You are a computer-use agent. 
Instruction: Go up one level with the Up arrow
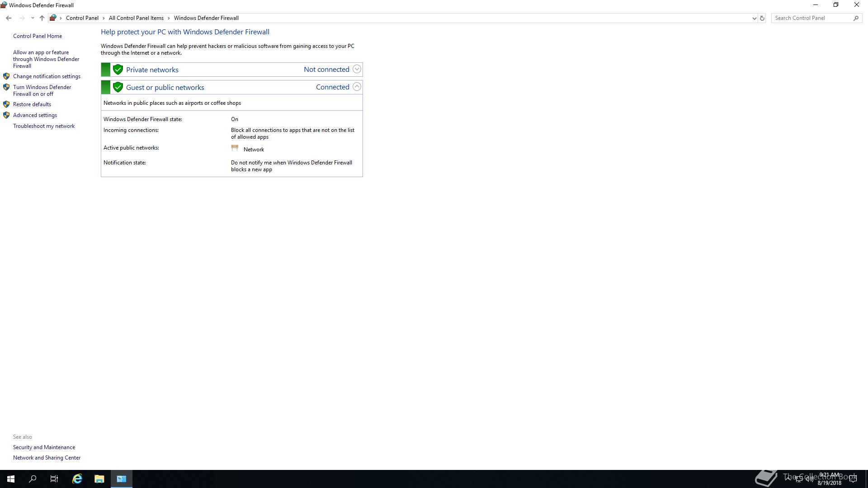[x=42, y=18]
